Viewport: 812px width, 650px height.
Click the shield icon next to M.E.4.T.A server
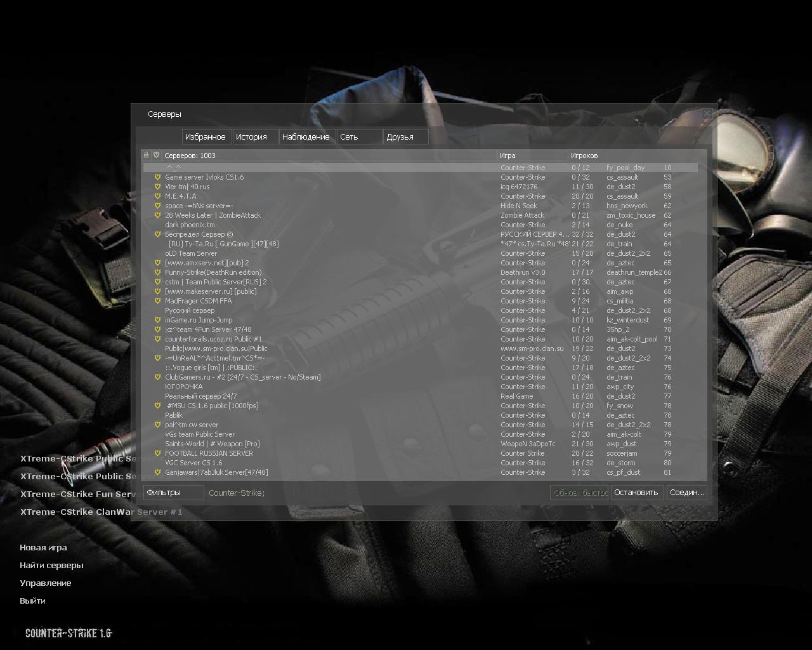click(x=157, y=196)
